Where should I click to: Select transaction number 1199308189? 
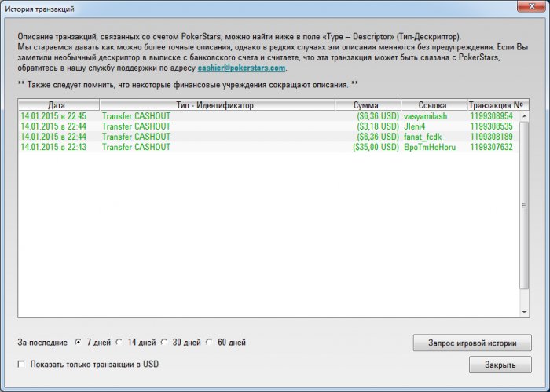[x=491, y=137]
